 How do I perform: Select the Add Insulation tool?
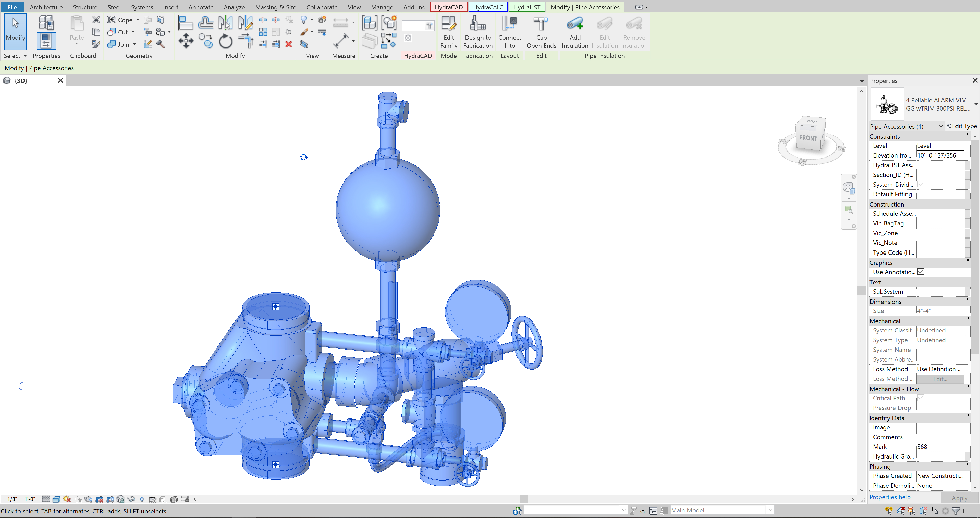coord(575,32)
